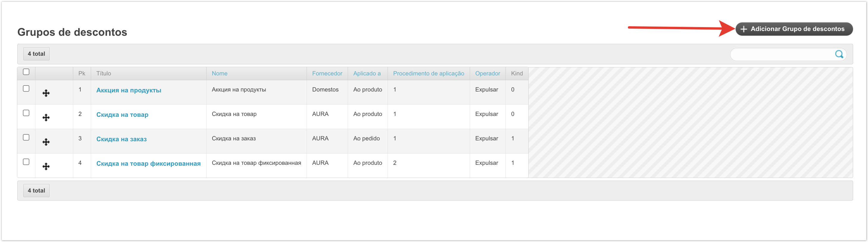This screenshot has height=242, width=868.
Task: Open the Скидка на заказ link
Action: pyautogui.click(x=121, y=139)
